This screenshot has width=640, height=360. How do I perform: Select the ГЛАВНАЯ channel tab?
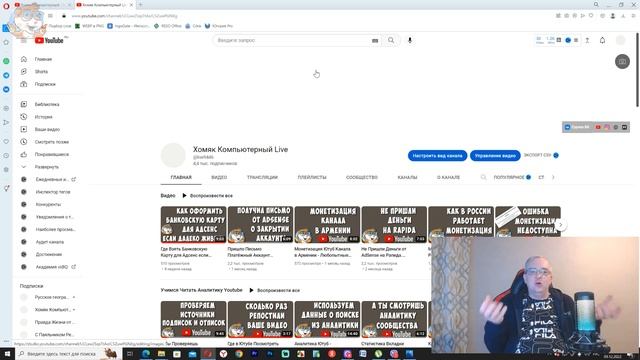[181, 177]
